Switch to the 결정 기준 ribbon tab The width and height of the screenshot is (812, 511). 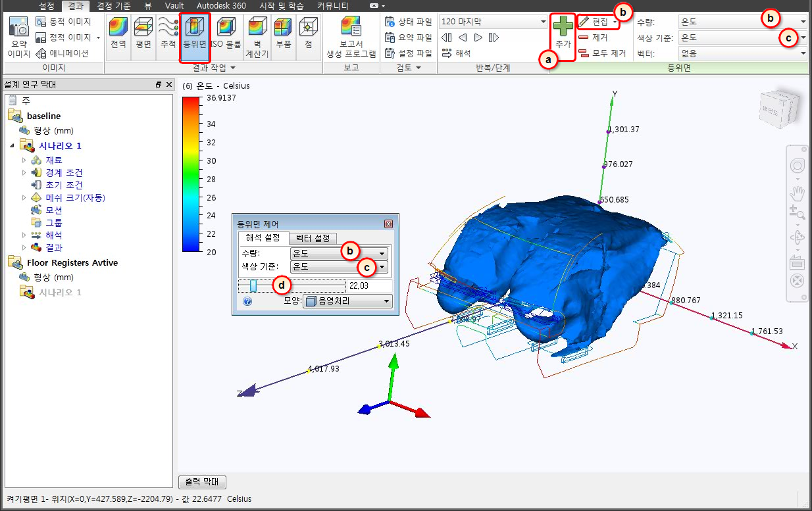pyautogui.click(x=113, y=6)
